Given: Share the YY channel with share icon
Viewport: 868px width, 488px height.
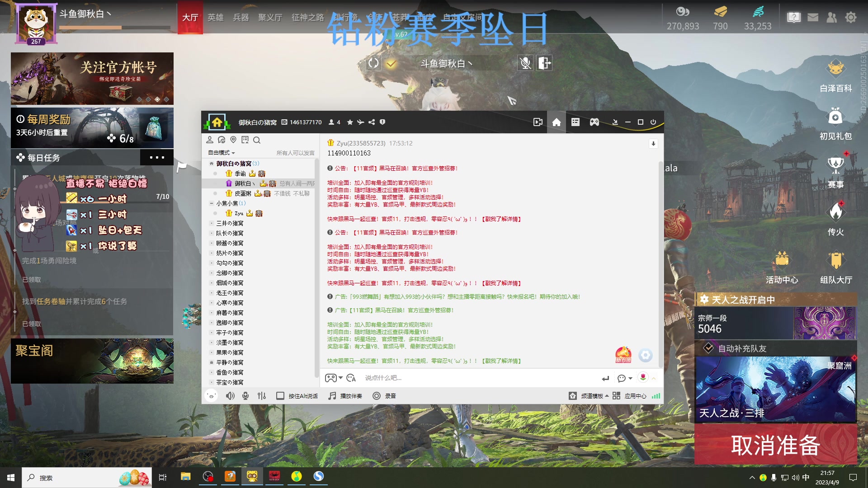Looking at the screenshot, I should pyautogui.click(x=372, y=122).
